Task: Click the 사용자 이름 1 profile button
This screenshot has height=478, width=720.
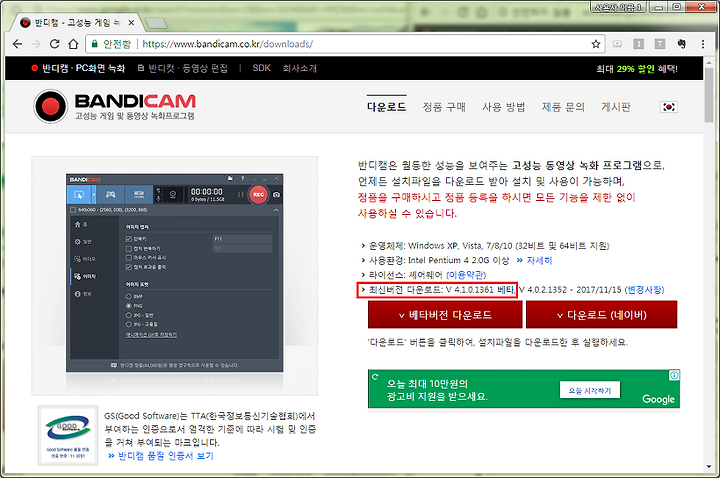Action: tap(618, 7)
